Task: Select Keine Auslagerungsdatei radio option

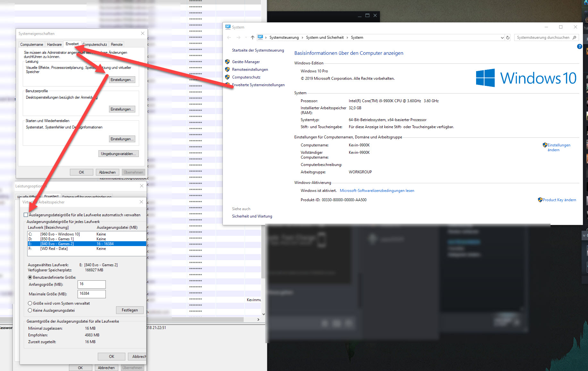Action: (x=30, y=310)
